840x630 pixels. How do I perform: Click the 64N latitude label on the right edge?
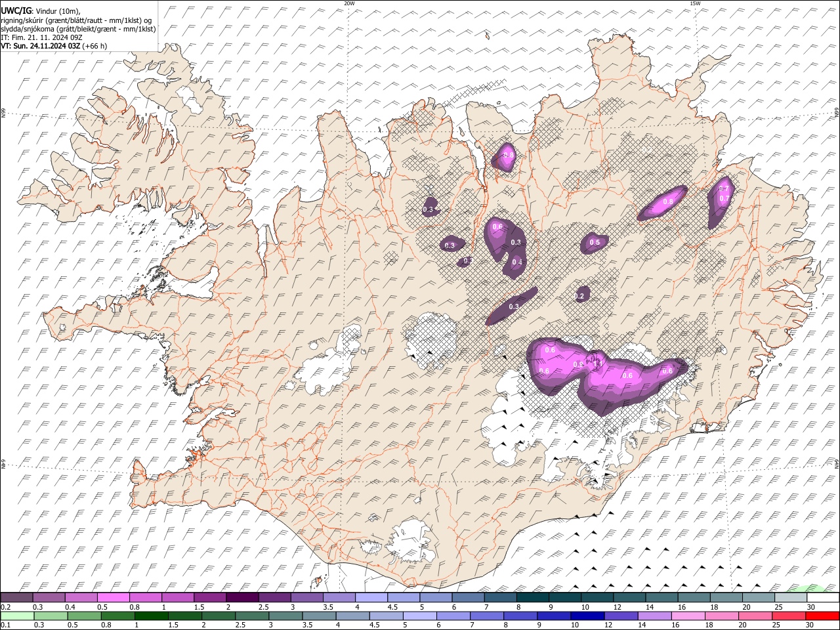click(x=837, y=463)
